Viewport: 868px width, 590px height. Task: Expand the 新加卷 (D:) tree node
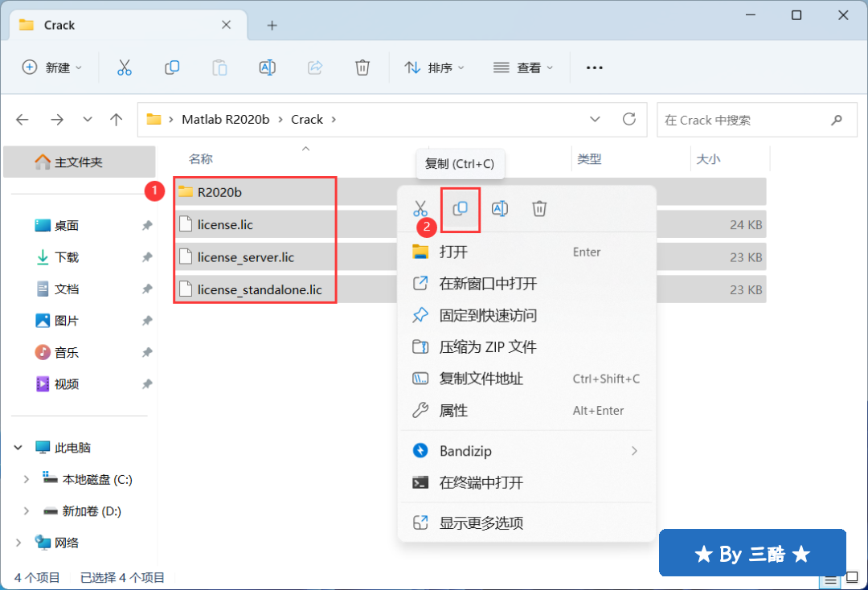click(x=26, y=511)
